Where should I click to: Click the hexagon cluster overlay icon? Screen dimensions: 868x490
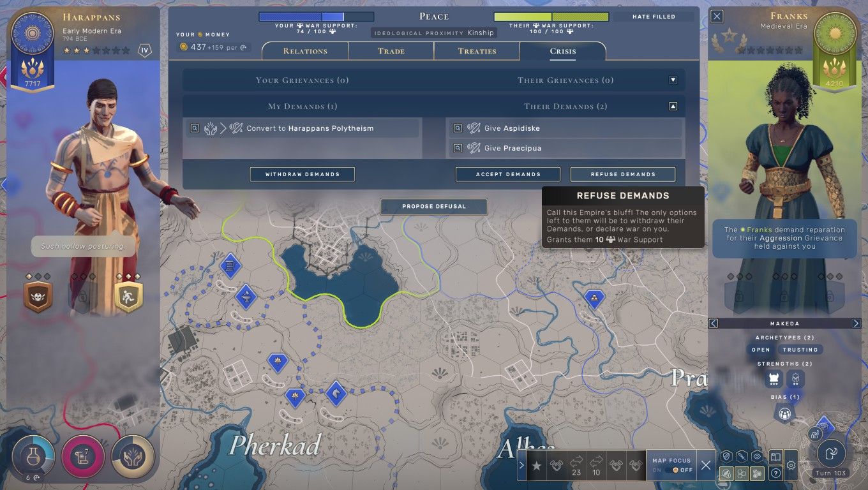(741, 473)
